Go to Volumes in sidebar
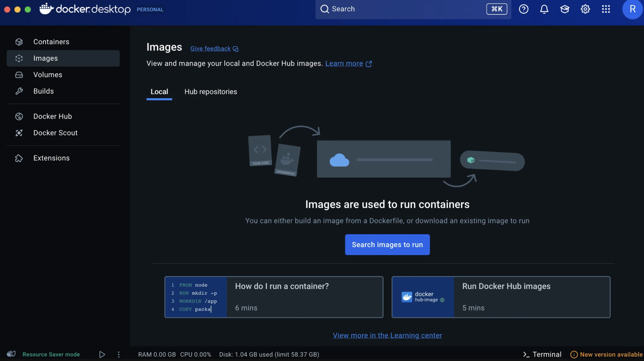 [x=63, y=75]
